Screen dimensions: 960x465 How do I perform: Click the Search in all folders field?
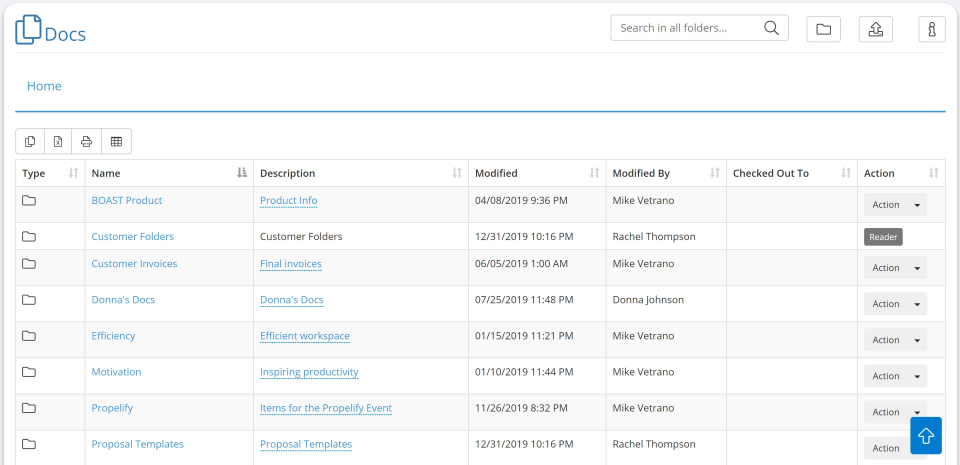(x=688, y=28)
